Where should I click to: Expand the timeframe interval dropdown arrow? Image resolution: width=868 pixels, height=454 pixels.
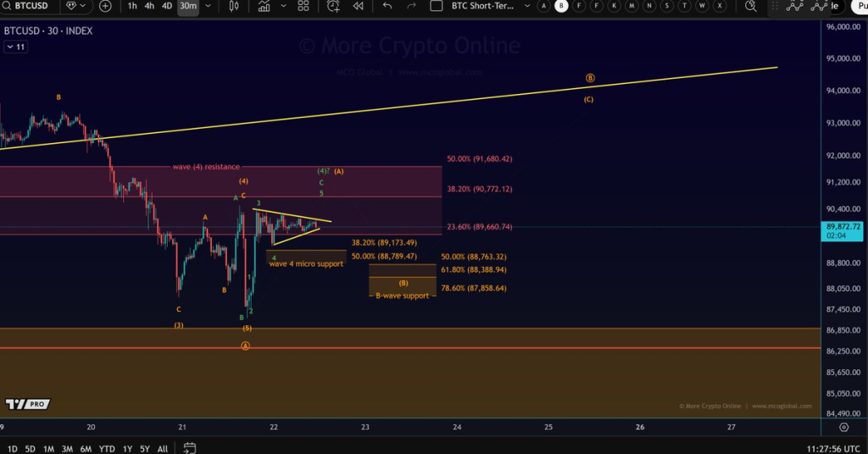pyautogui.click(x=209, y=6)
